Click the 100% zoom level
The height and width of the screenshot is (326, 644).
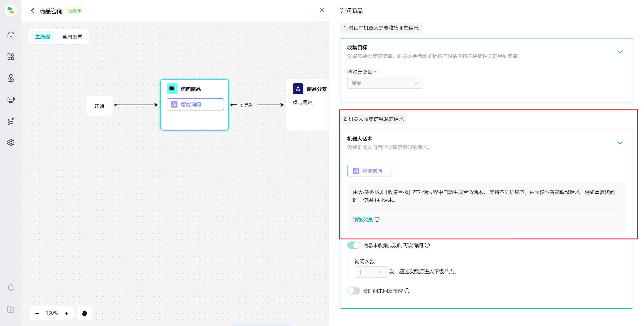(x=52, y=313)
